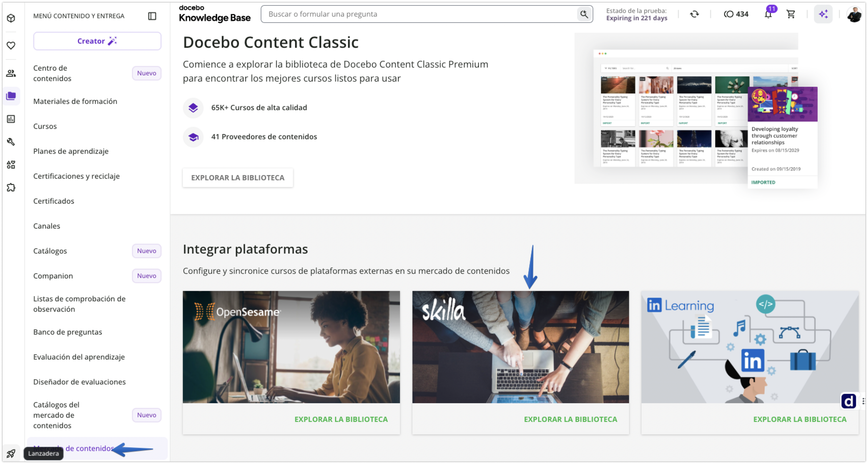Open the heart favorites icon in left rail
The width and height of the screenshot is (868, 464).
pos(11,45)
